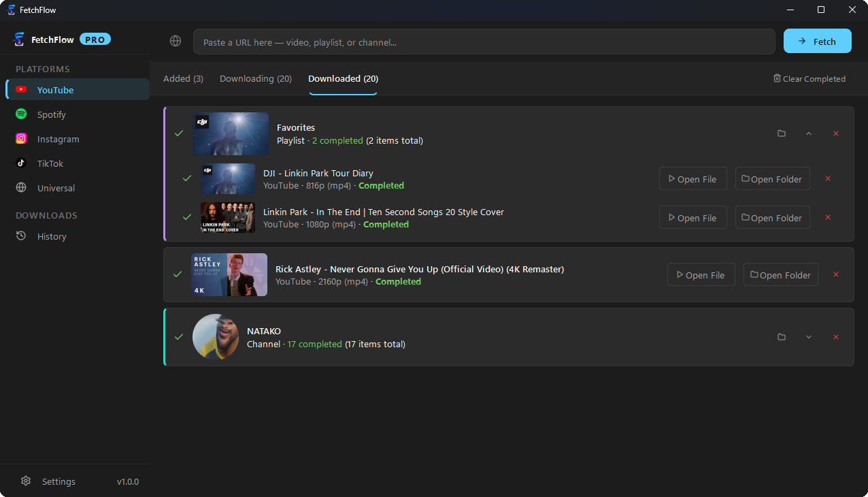Switch to the Downloading (20) tab
This screenshot has height=497, width=868.
(256, 79)
